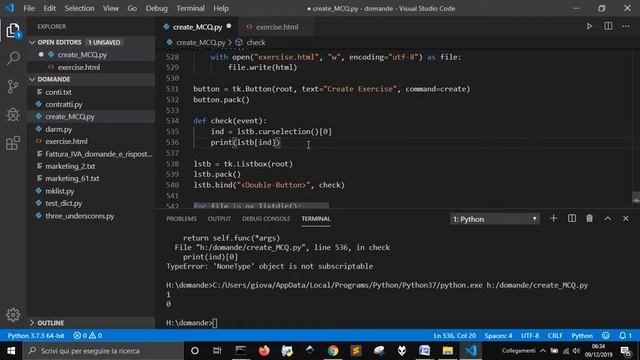Select the Terminal panel tab

point(316,219)
